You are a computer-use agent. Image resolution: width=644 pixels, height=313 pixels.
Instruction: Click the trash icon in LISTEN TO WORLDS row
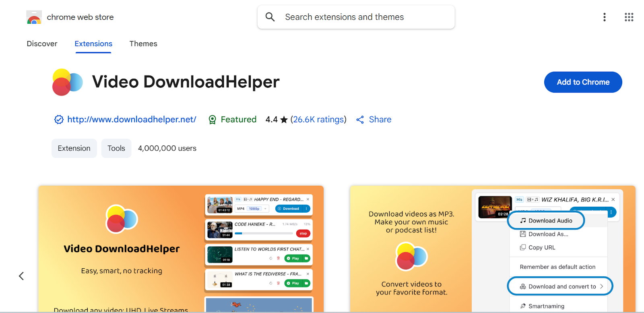[x=278, y=259]
